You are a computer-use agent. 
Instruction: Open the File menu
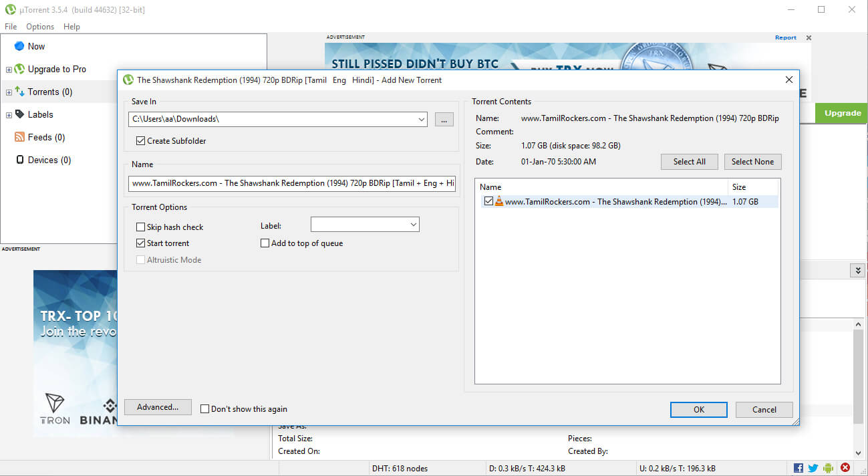click(11, 27)
